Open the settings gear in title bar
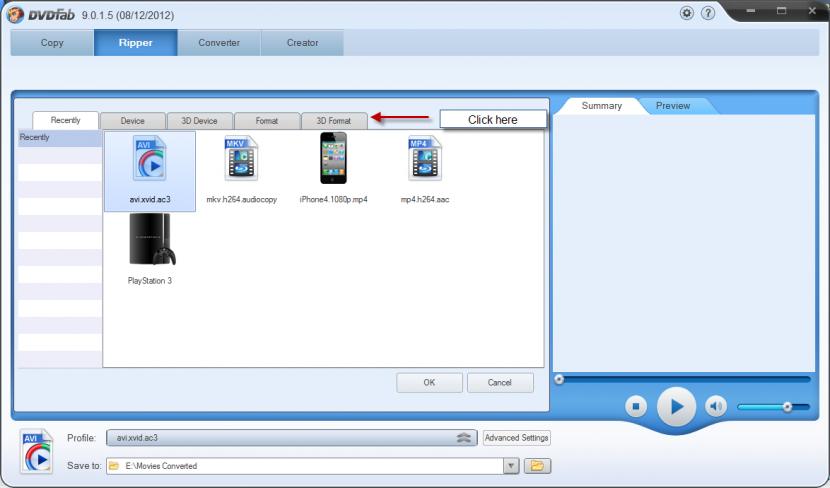Image resolution: width=830 pixels, height=488 pixels. 687,13
